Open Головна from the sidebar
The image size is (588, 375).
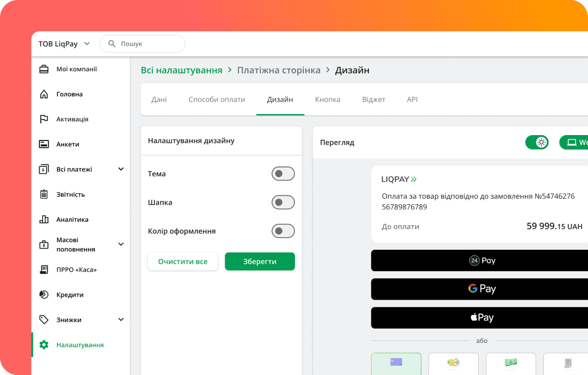click(44, 94)
